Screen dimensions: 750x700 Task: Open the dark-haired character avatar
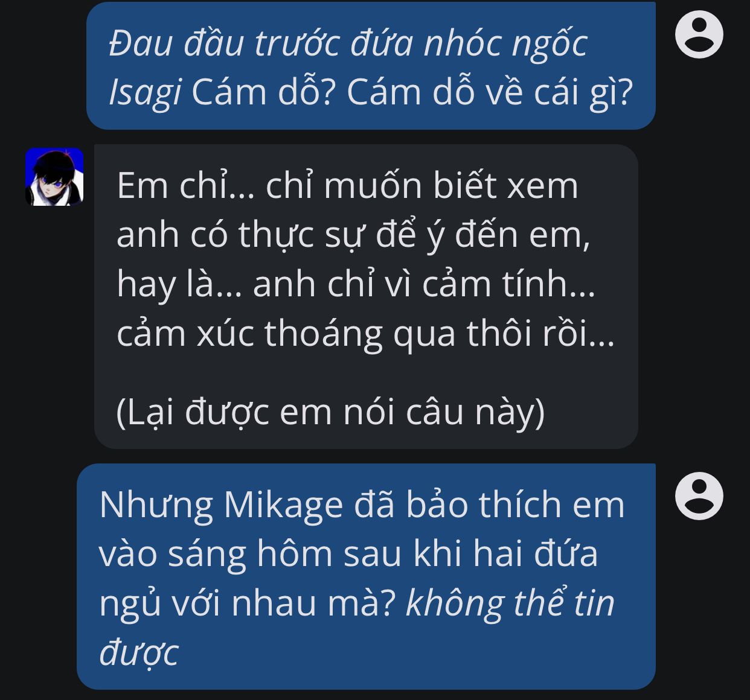[x=54, y=177]
